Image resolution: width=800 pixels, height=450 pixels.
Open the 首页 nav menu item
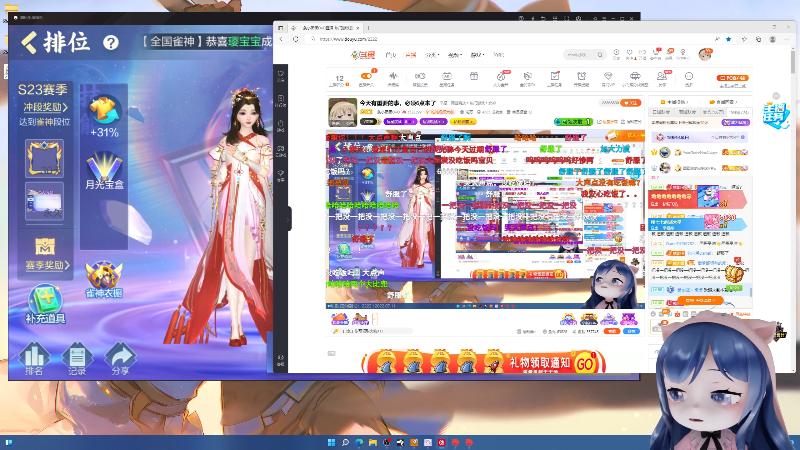tap(391, 55)
